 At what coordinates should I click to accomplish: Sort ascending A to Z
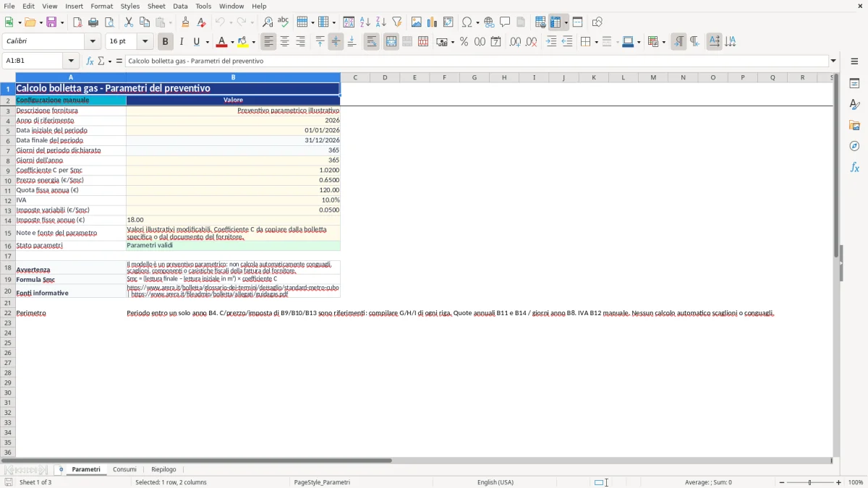point(365,22)
